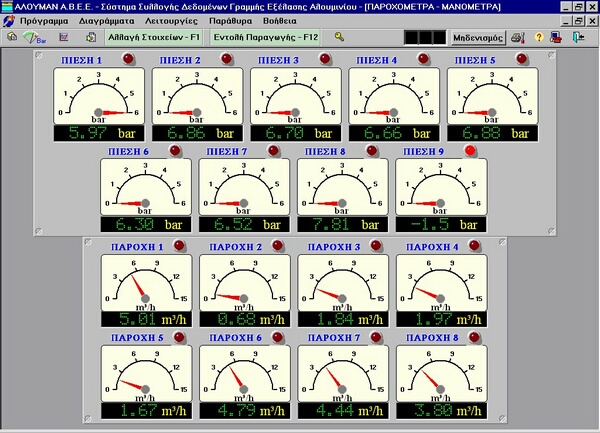600x433 pixels.
Task: Toggle the red indicator lamp for ΠΙΕΣΗ 1
Action: tap(130, 59)
